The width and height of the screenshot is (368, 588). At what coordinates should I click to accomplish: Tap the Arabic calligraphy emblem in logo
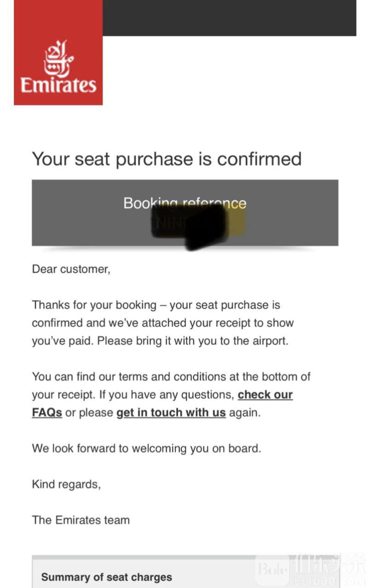pyautogui.click(x=58, y=59)
